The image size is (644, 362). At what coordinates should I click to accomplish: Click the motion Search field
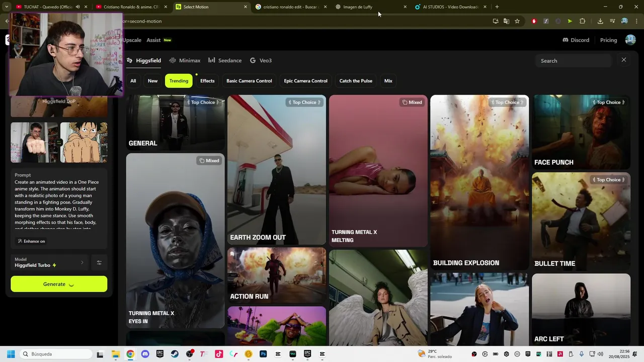tap(573, 61)
